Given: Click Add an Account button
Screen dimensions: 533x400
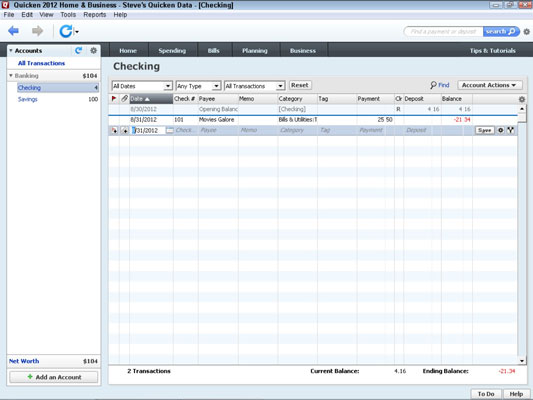Looking at the screenshot, I should [54, 377].
